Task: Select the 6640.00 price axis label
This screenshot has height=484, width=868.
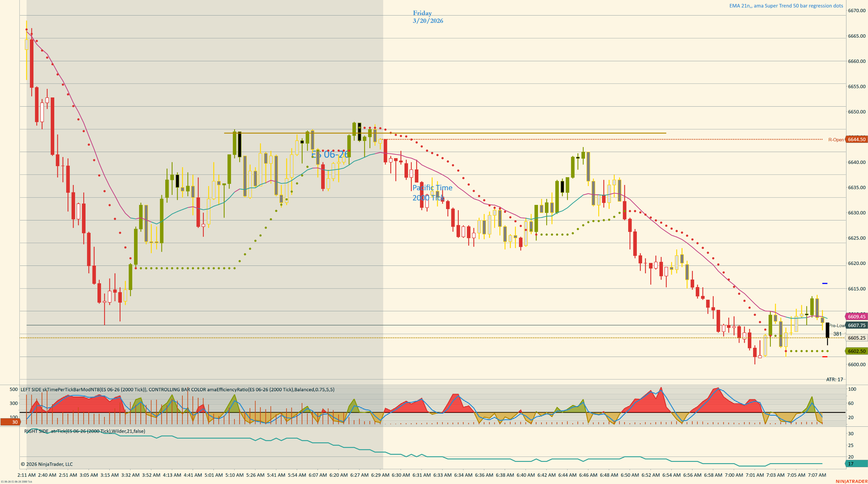Action: click(x=857, y=162)
